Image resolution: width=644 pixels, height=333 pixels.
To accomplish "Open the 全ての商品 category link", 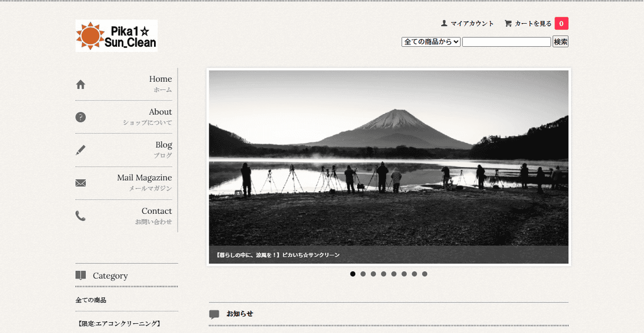I will 91,300.
